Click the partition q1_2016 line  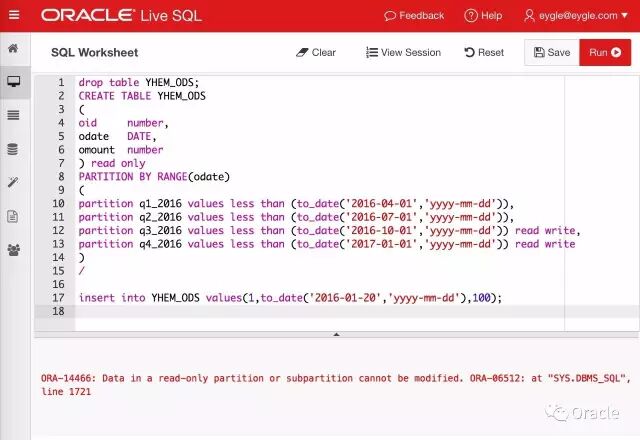pyautogui.click(x=296, y=203)
